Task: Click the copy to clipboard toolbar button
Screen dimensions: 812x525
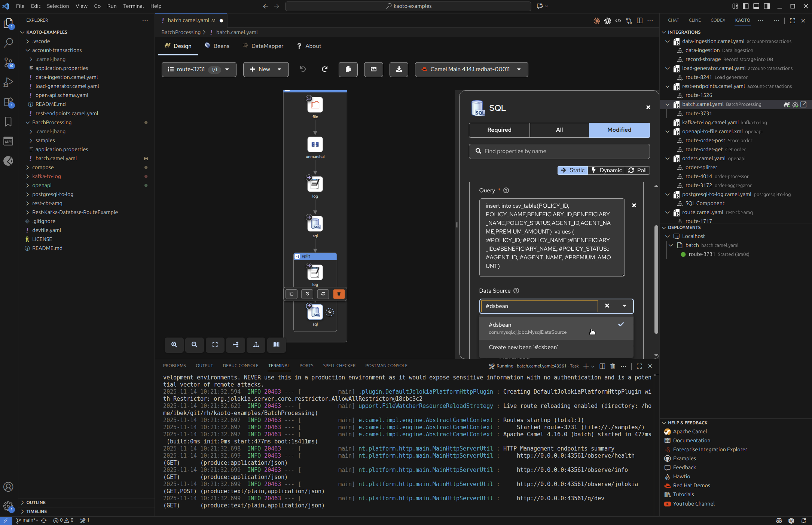Action: click(x=348, y=69)
